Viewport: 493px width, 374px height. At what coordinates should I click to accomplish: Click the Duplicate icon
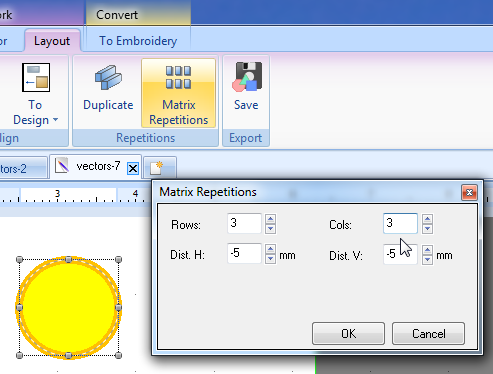108,78
